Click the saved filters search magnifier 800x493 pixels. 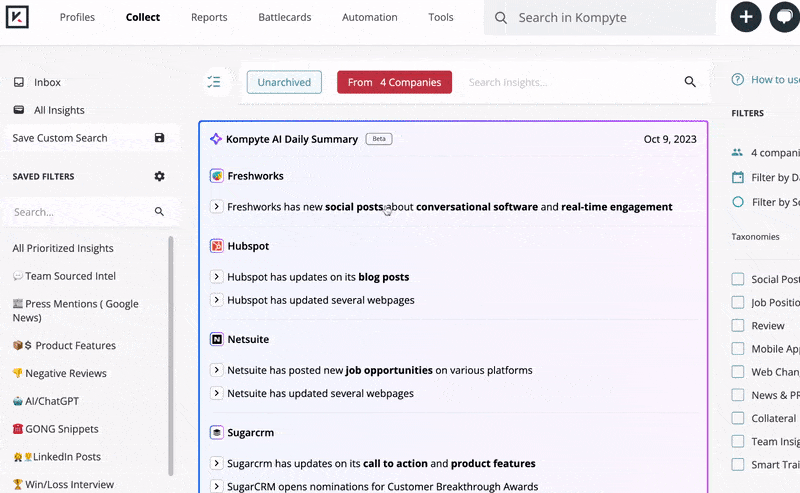[159, 211]
